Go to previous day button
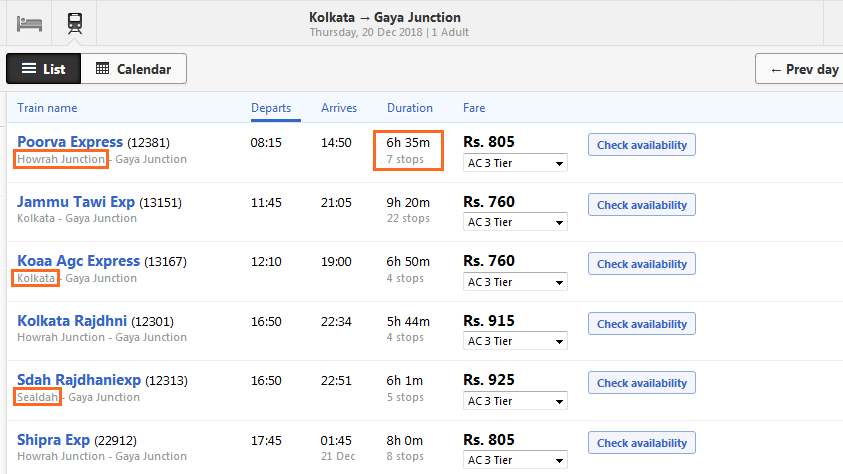Viewport: 843px width, 474px height. [x=801, y=69]
